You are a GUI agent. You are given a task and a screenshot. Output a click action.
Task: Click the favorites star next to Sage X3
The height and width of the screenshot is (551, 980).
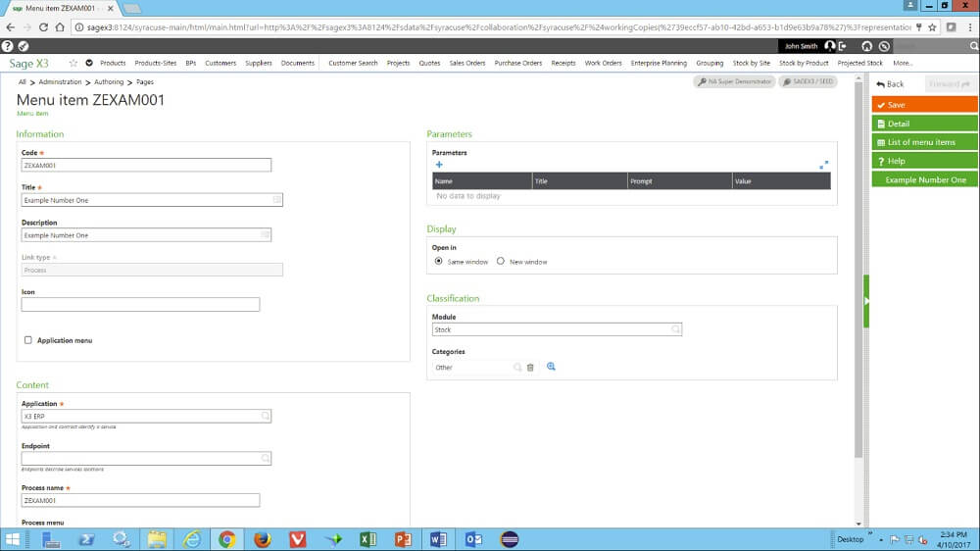73,63
